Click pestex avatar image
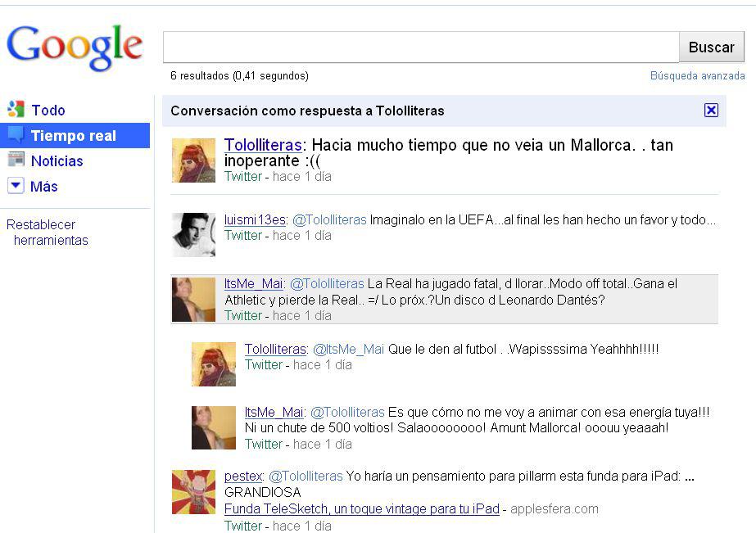756x533 pixels. [193, 492]
